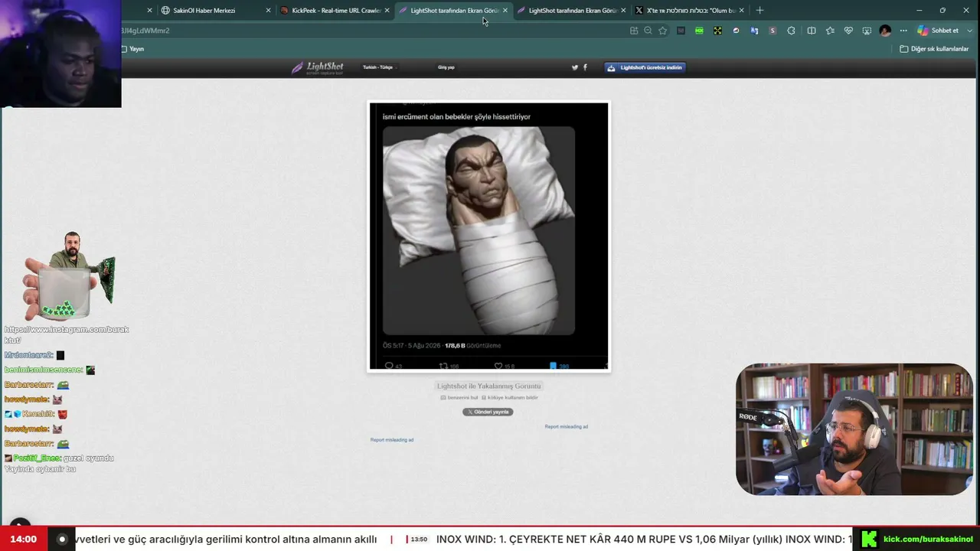Click the right-hand "Report misleading ad" link

point(567,426)
